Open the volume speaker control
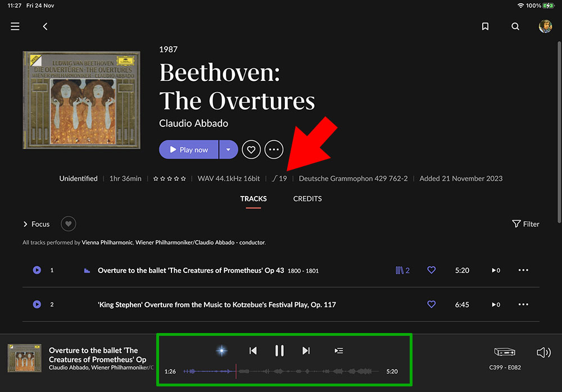 coord(543,353)
